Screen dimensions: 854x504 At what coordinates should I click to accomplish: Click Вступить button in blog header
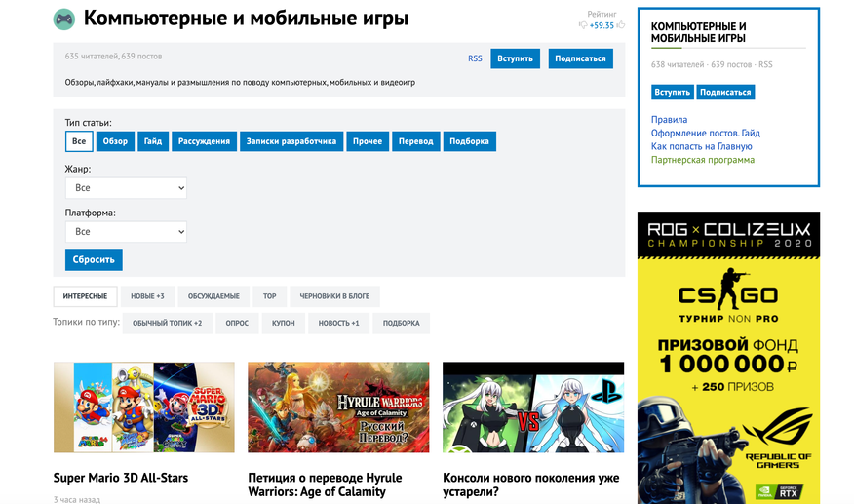tap(516, 58)
